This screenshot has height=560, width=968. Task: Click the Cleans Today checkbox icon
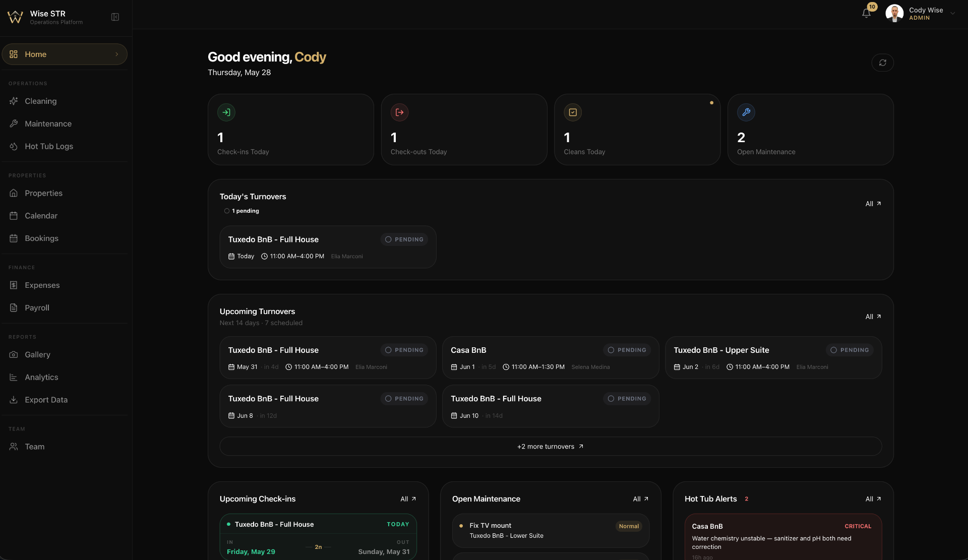point(573,112)
